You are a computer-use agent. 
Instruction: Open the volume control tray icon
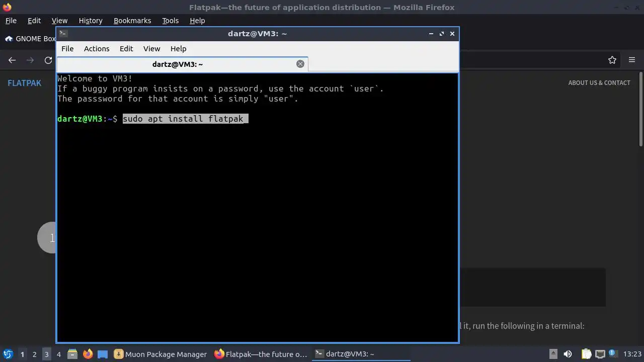[x=568, y=354]
